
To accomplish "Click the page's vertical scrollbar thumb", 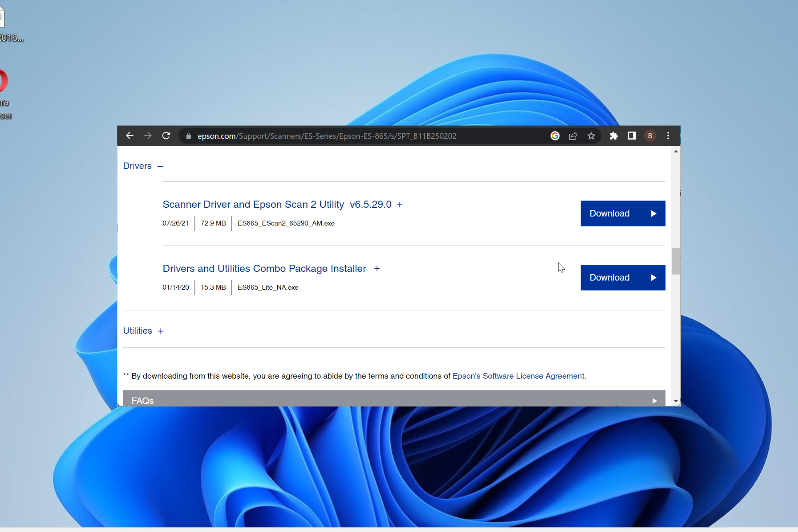I will (676, 261).
